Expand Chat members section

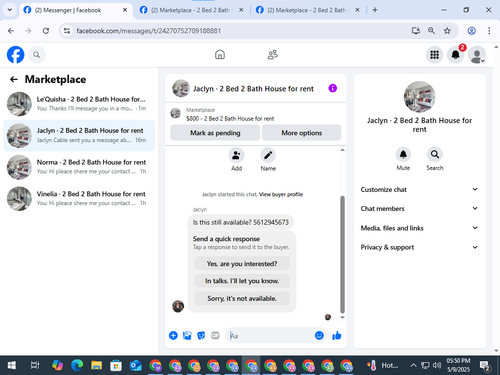pos(419,208)
